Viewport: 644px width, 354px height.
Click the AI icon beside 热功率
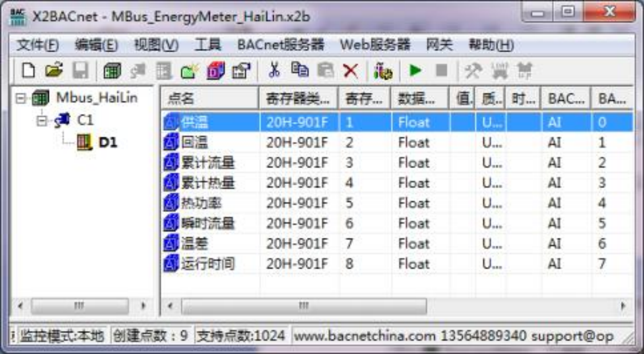point(171,203)
